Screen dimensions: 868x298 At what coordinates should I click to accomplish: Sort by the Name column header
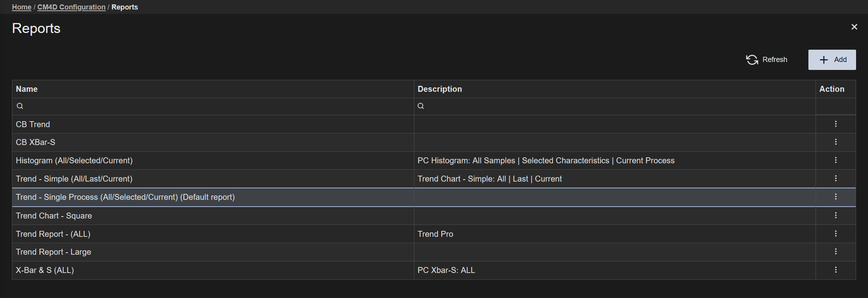[x=27, y=89]
